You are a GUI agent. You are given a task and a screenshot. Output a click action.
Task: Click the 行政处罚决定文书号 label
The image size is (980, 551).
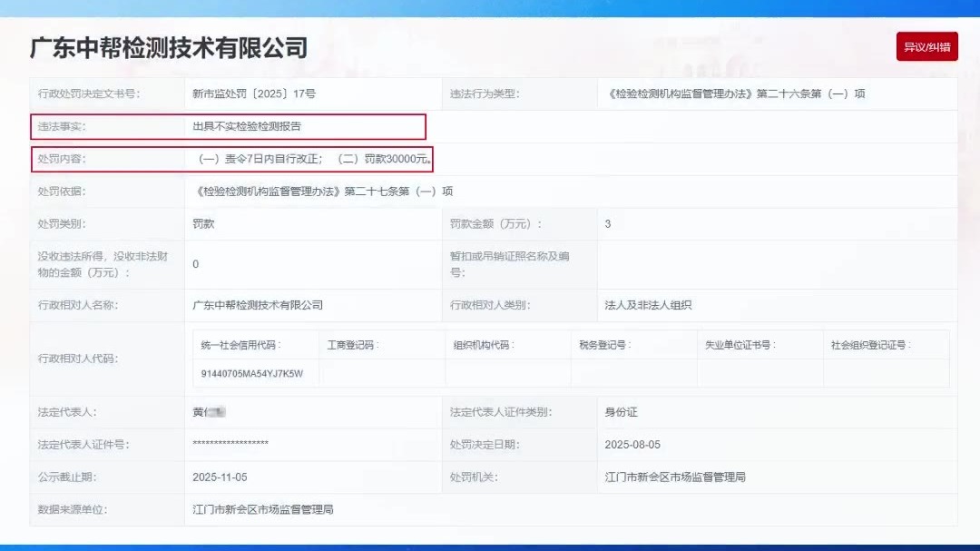tap(89, 93)
